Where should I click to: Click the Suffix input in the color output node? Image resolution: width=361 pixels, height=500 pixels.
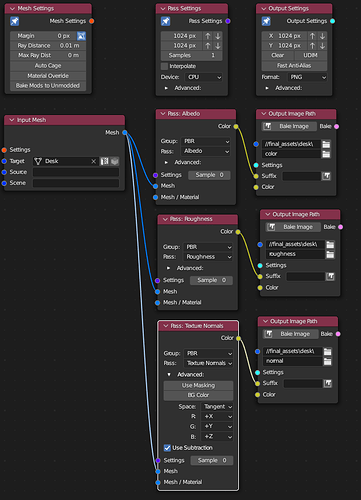coord(302,176)
